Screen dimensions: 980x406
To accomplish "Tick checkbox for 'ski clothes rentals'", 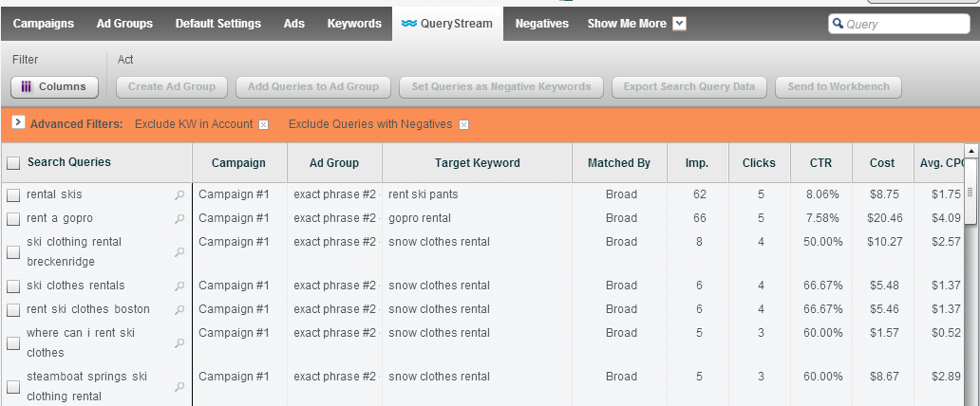I will click(x=13, y=286).
